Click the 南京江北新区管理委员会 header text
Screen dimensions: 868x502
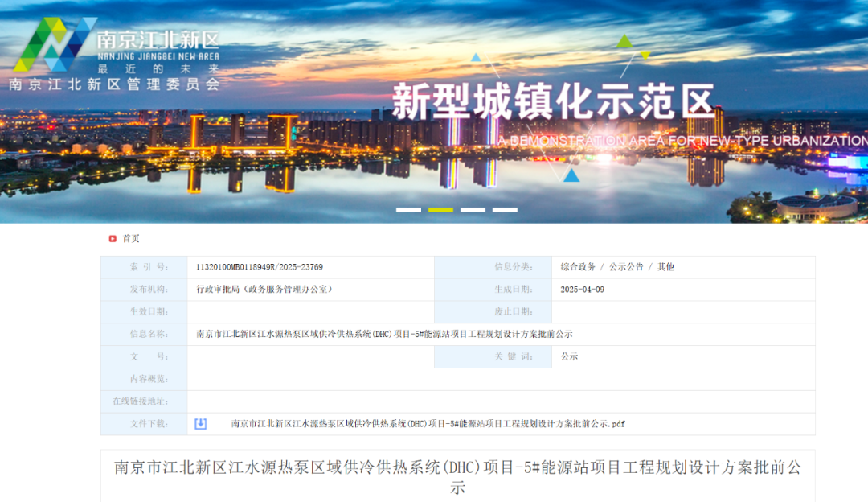coord(114,84)
